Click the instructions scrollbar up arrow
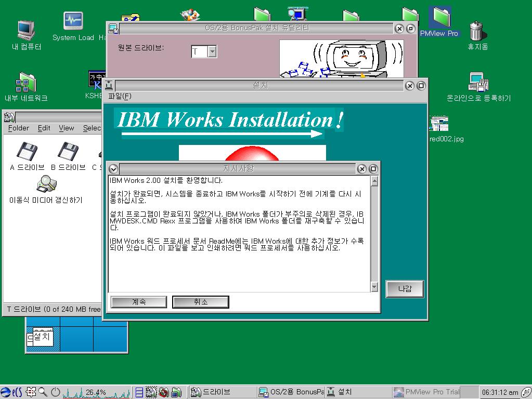Viewport: 532px width, 399px height. 374,181
